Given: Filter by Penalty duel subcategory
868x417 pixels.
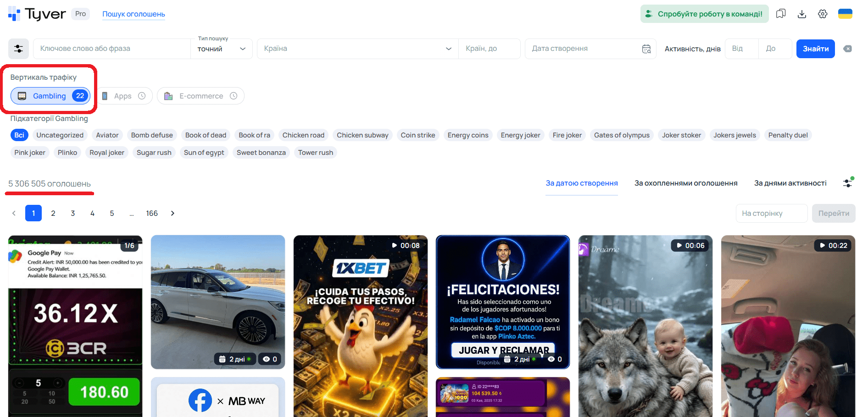Looking at the screenshot, I should [788, 135].
